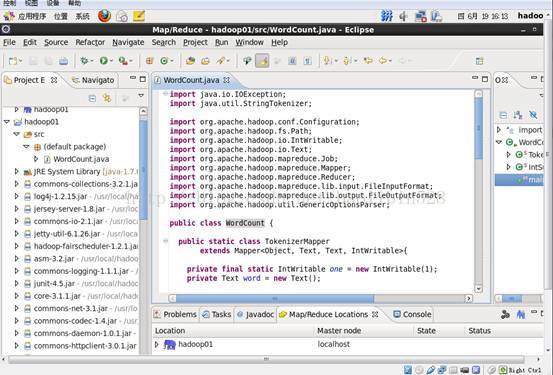This screenshot has width=553, height=375.
Task: Select junit-4.5.jar in project tree
Action: (x=54, y=283)
